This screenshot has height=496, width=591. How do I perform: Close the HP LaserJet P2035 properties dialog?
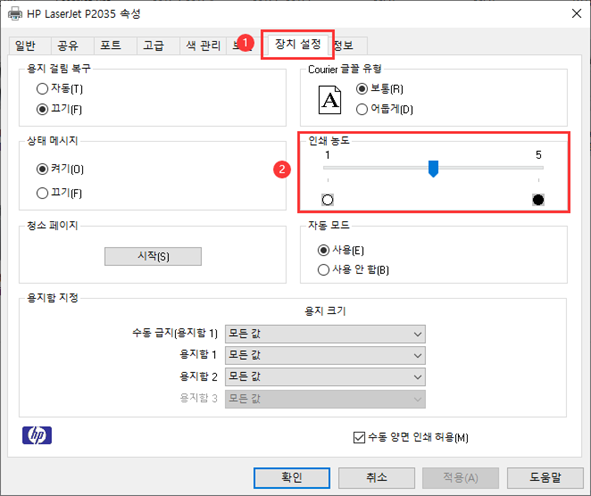point(576,14)
